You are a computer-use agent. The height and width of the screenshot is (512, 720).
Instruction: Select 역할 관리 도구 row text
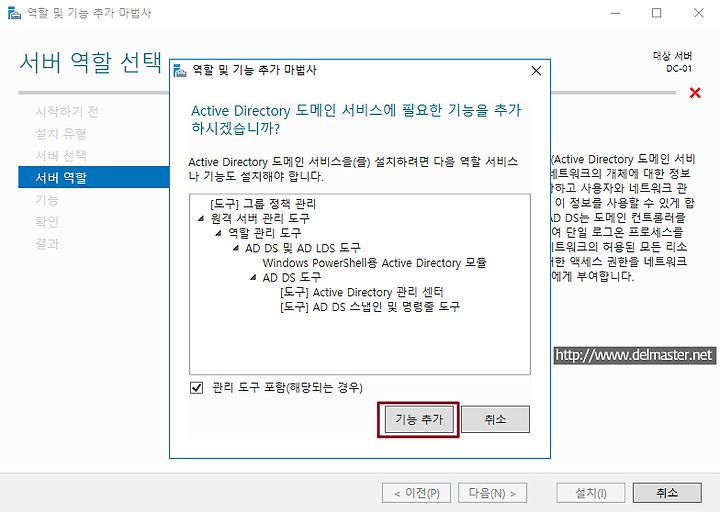tap(264, 233)
